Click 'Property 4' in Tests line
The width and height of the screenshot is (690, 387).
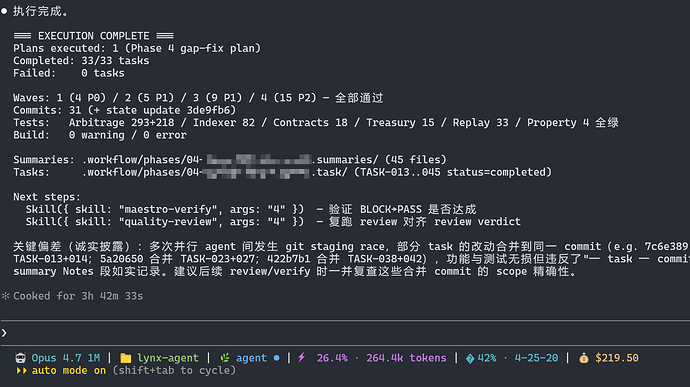[x=558, y=122]
